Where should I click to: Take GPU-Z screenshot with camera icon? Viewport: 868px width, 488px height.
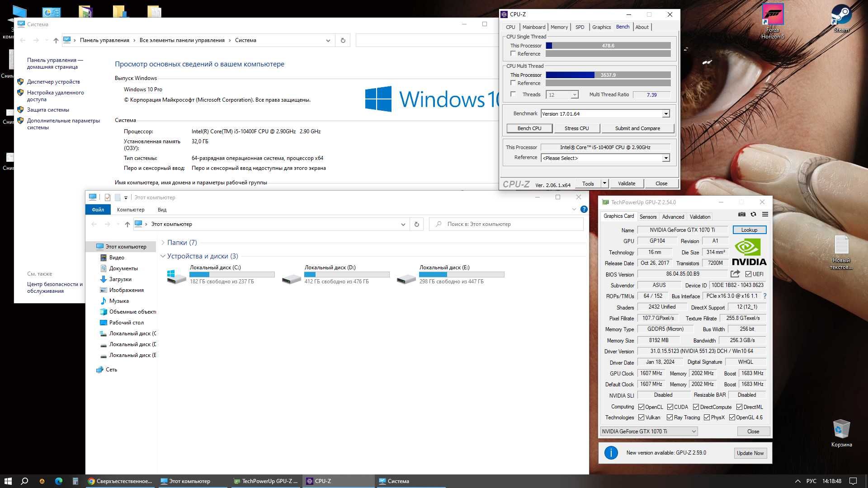(741, 214)
